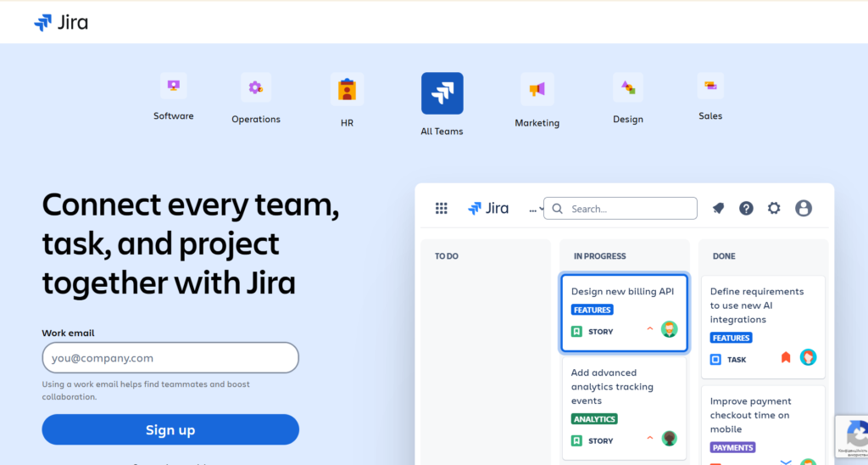
Task: Click Task icon on Define requirements card
Action: pos(715,360)
